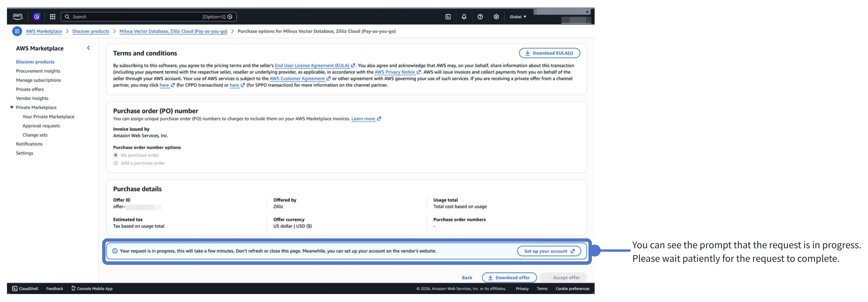
Task: Collapse the Private Marketplace tree section
Action: (12, 107)
